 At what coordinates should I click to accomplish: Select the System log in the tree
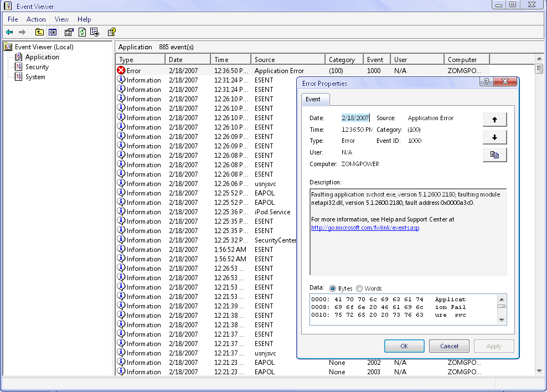point(35,77)
